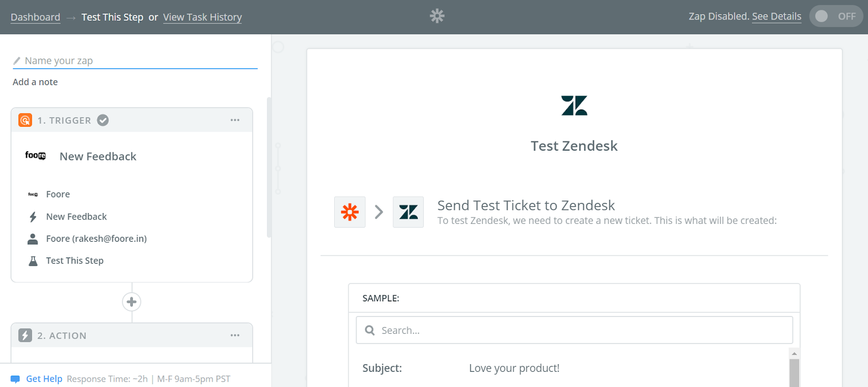This screenshot has height=387, width=868.
Task: Click the orange Zapier app icon tile
Action: click(350, 212)
